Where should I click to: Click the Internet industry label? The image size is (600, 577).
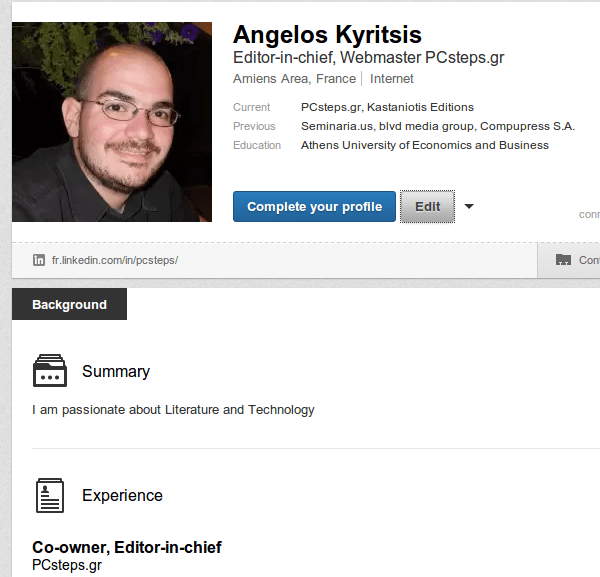pos(391,78)
